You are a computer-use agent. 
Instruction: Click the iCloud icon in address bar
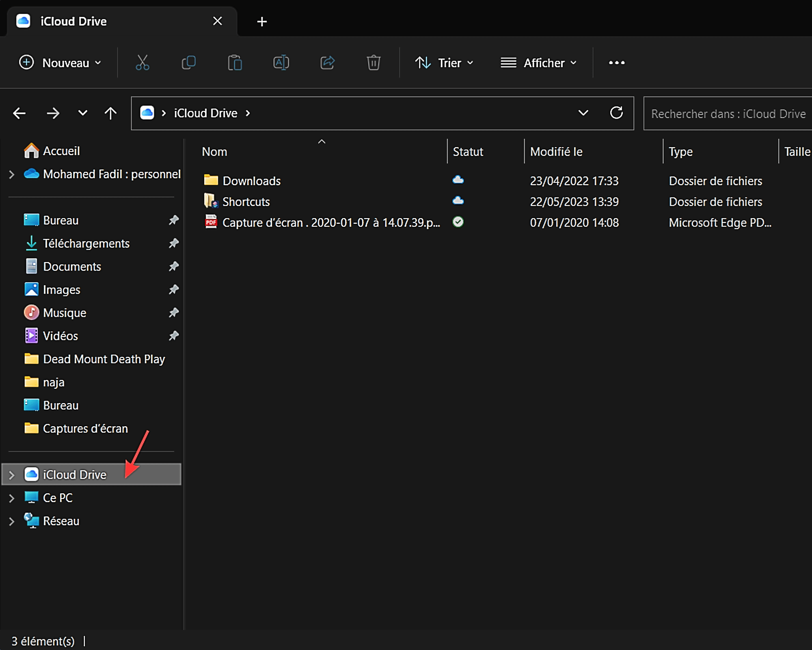[147, 113]
